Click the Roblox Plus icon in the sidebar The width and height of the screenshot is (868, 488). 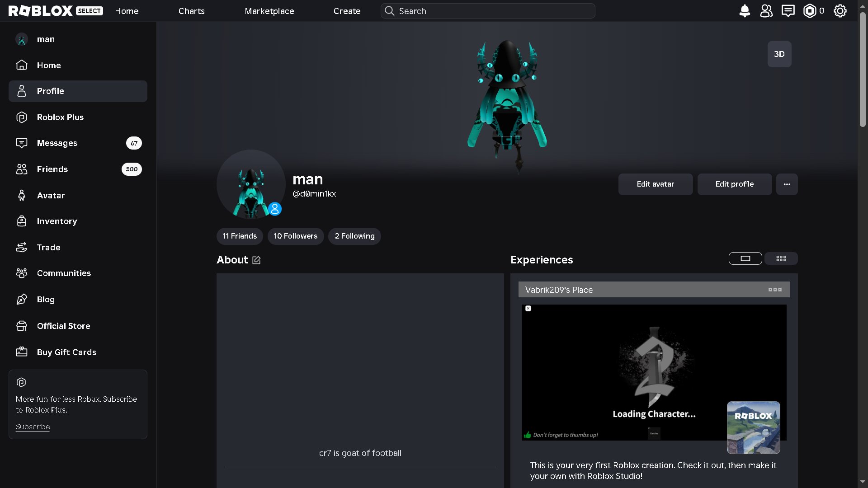(22, 117)
